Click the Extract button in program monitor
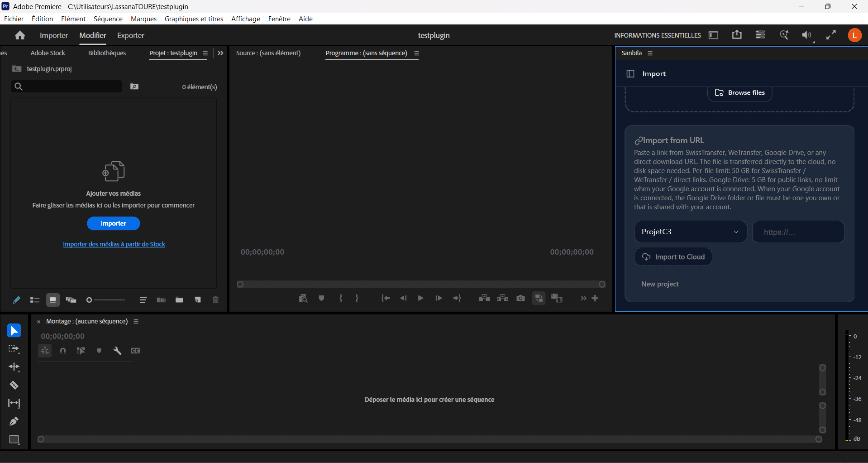The width and height of the screenshot is (868, 463). [x=502, y=298]
